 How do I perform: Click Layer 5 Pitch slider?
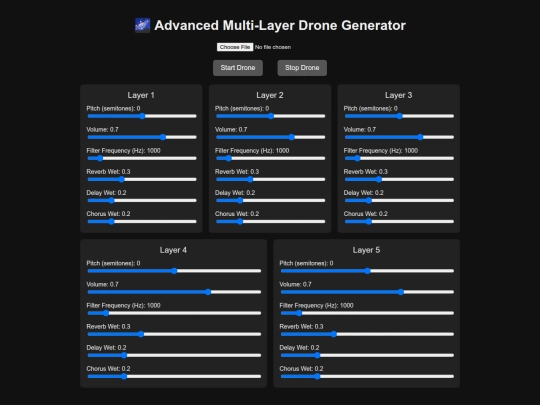pos(367,271)
